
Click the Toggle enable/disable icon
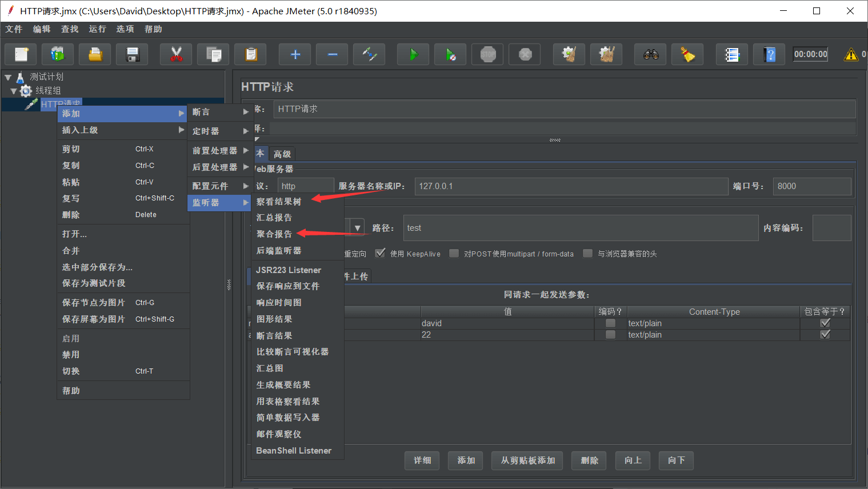tap(369, 54)
